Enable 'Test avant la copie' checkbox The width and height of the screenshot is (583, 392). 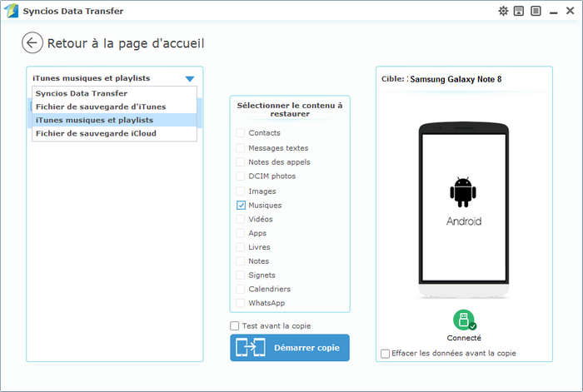235,325
